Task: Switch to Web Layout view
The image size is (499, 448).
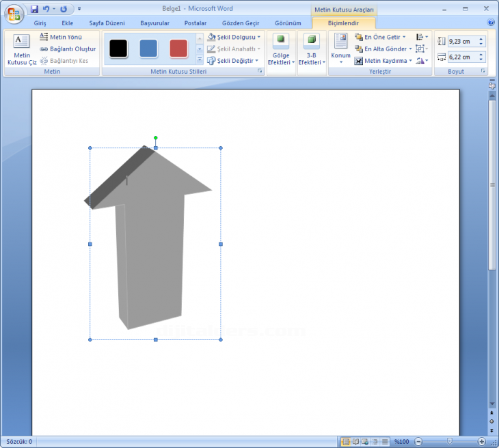Action: pos(365,442)
